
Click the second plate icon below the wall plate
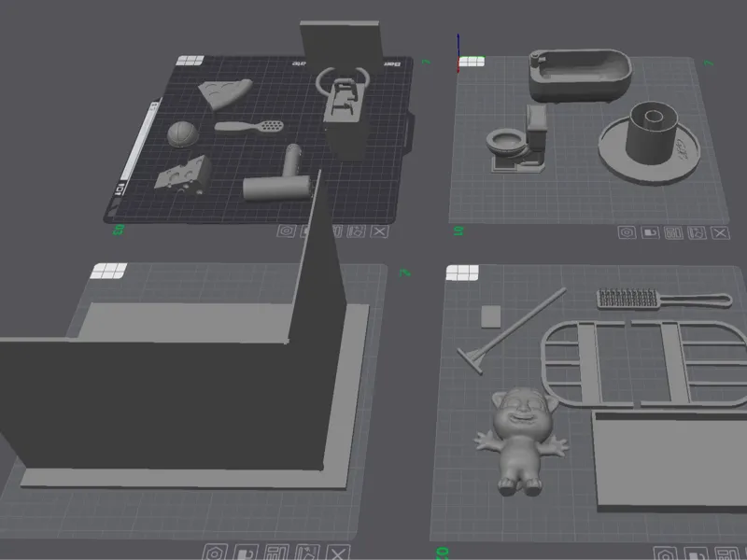246,553
